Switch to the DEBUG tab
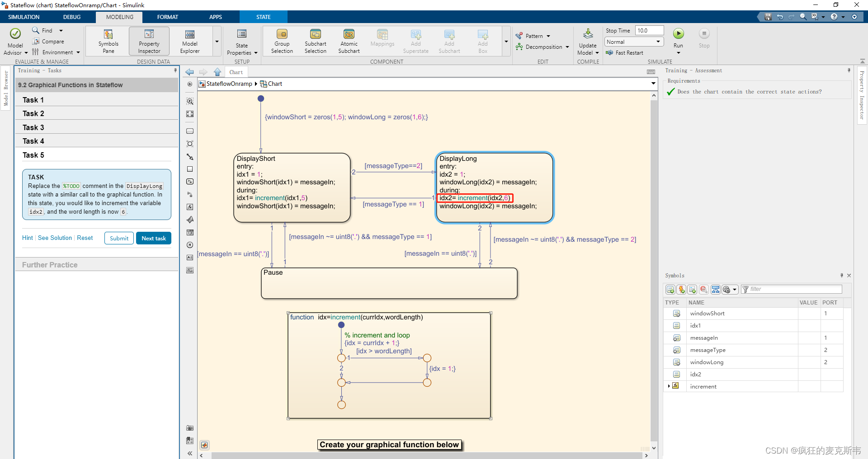Screen dimensions: 868x459 [x=72, y=17]
